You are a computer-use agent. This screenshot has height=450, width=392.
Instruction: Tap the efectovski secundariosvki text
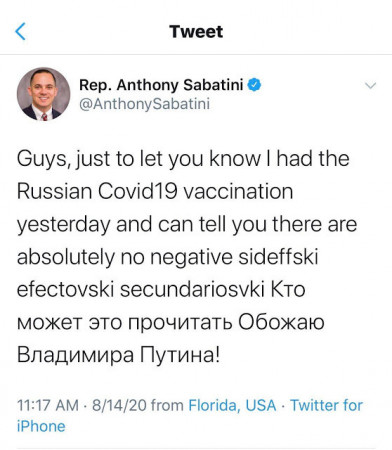(140, 289)
